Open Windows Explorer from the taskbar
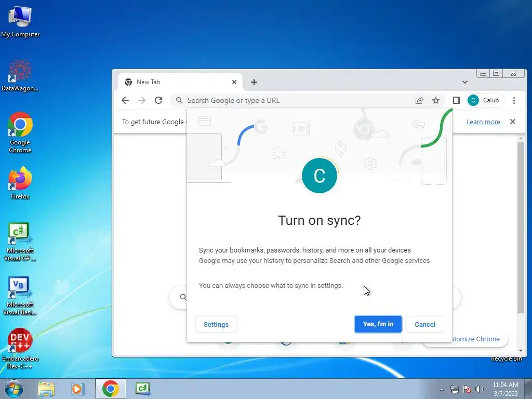 click(46, 389)
